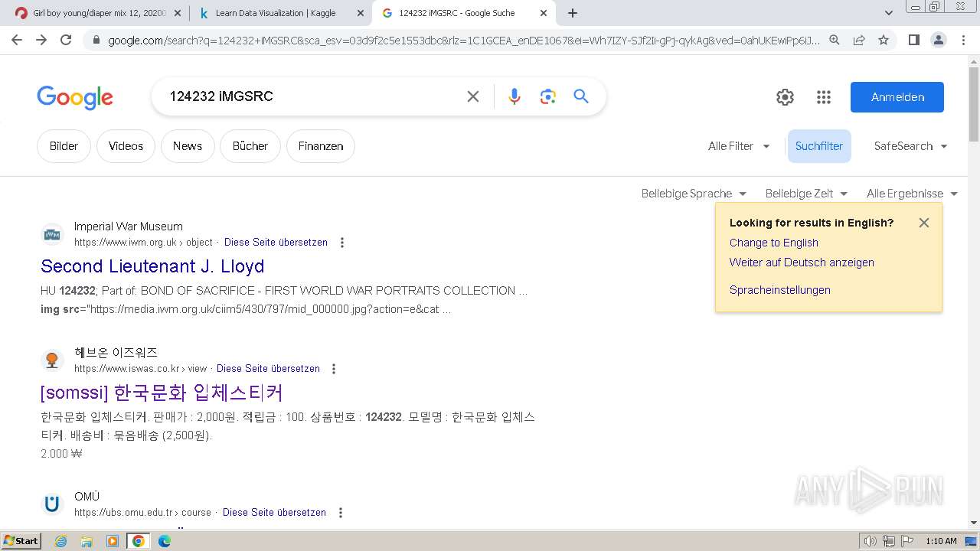
Task: Expand the Alle Filter dropdown
Action: [x=739, y=146]
